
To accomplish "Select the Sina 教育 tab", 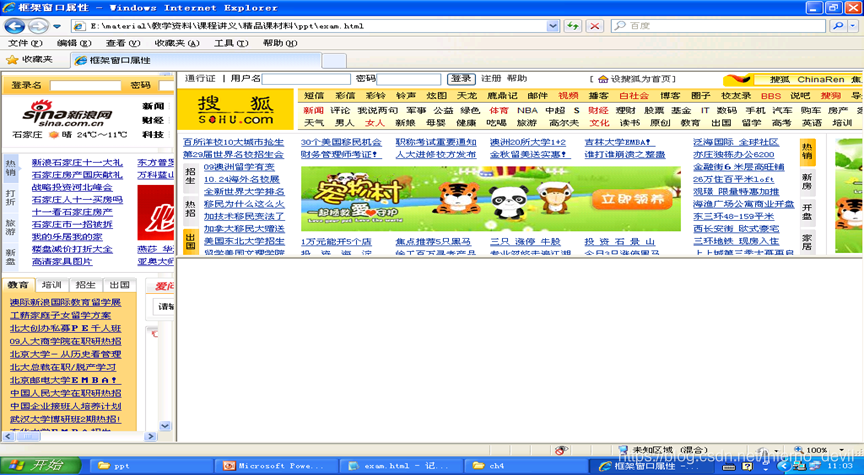I will click(x=18, y=285).
